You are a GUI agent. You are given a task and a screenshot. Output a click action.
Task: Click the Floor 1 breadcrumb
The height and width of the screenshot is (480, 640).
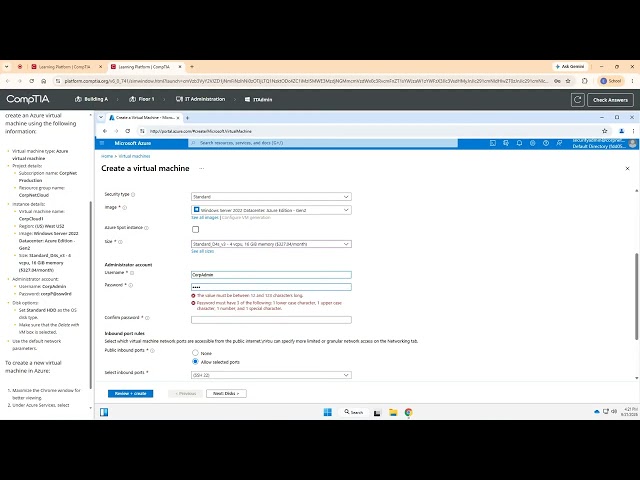[142, 99]
